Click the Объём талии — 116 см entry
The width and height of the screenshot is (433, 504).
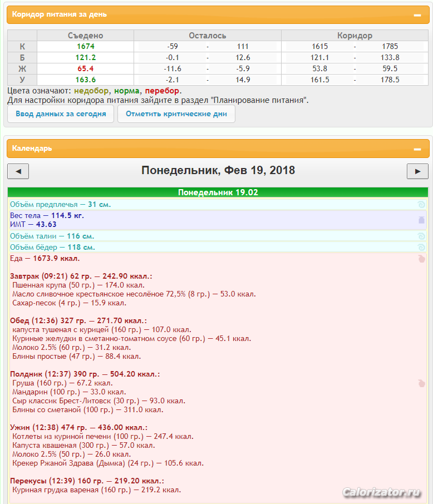[x=52, y=236]
